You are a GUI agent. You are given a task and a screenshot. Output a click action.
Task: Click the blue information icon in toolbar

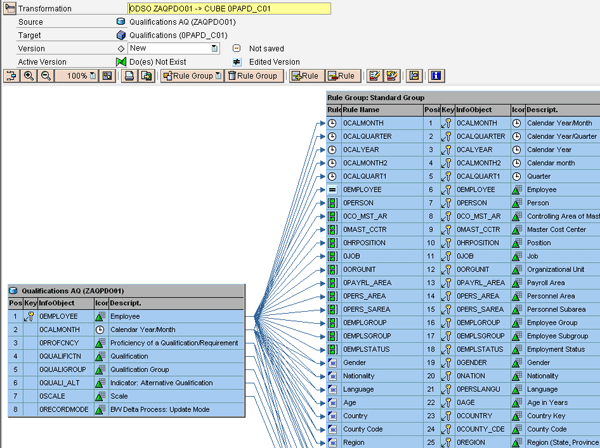point(436,76)
